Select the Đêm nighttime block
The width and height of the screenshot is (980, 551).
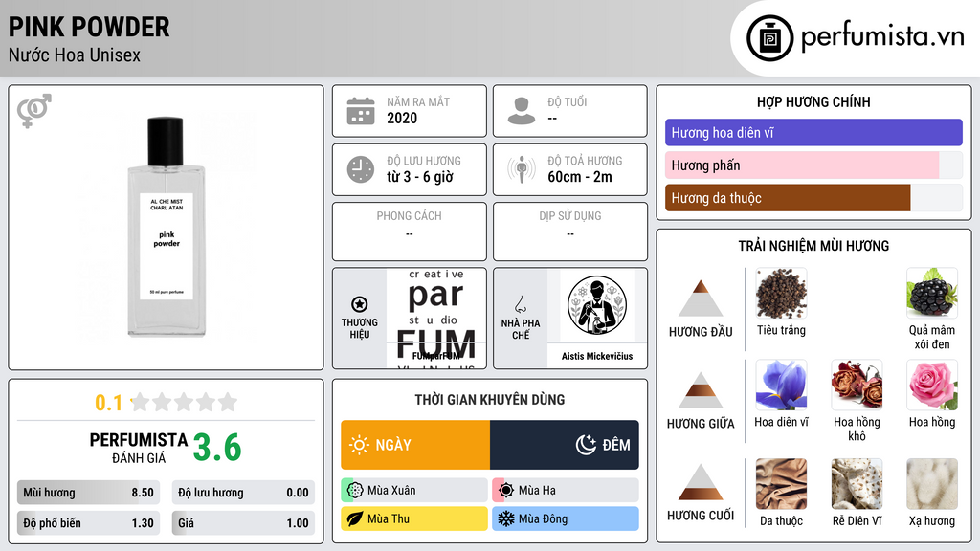[565, 445]
